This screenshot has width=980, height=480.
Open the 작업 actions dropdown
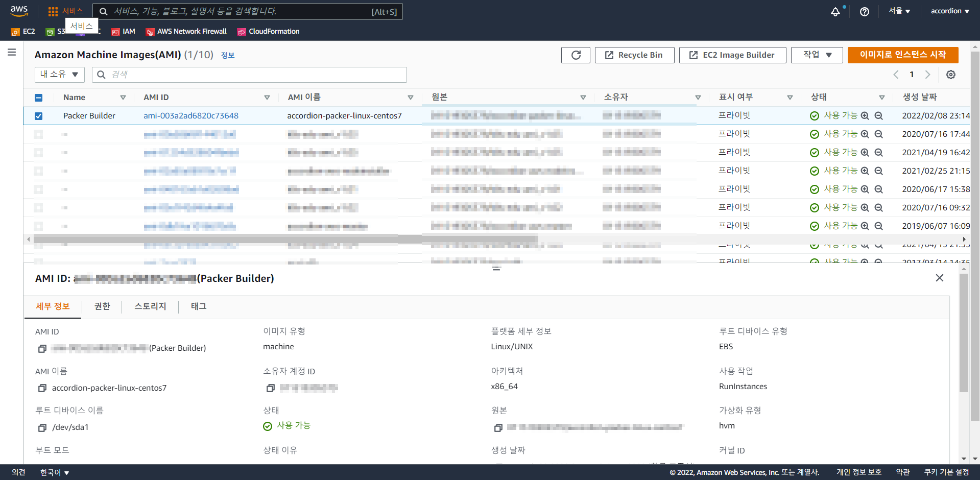pos(817,55)
